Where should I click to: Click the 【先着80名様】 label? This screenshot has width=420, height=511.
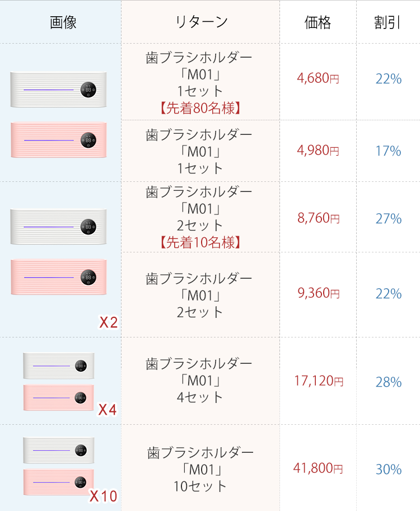coord(200,107)
